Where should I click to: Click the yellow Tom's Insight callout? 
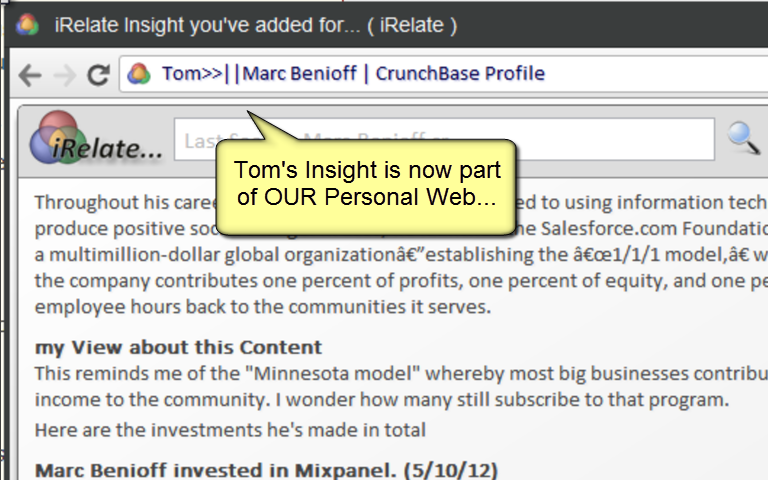[x=366, y=187]
